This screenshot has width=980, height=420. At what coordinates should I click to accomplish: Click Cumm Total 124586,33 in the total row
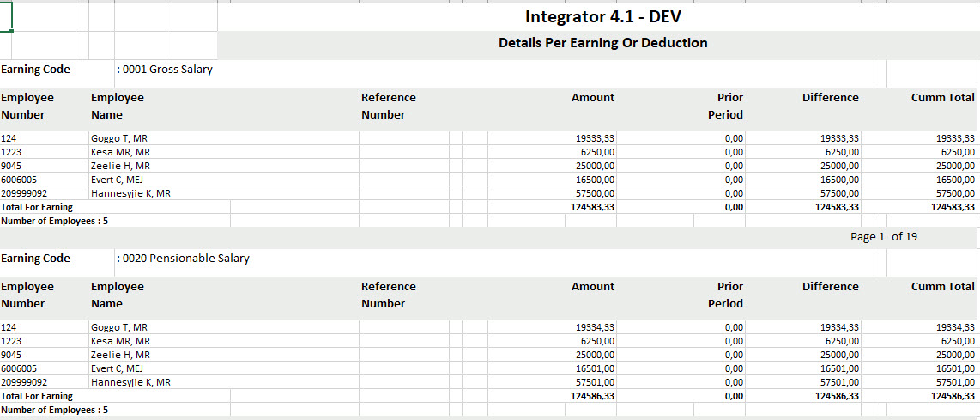pyautogui.click(x=953, y=396)
